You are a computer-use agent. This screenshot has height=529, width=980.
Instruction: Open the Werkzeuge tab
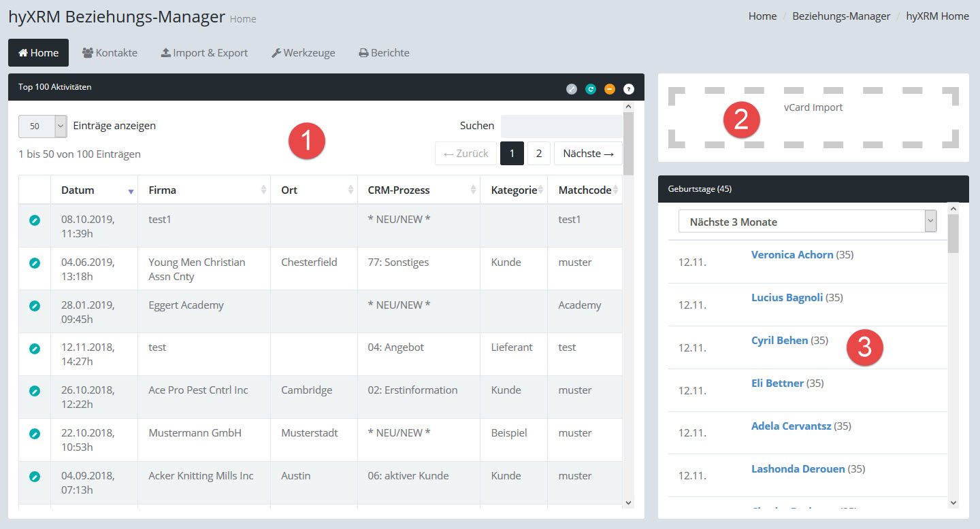[x=303, y=53]
